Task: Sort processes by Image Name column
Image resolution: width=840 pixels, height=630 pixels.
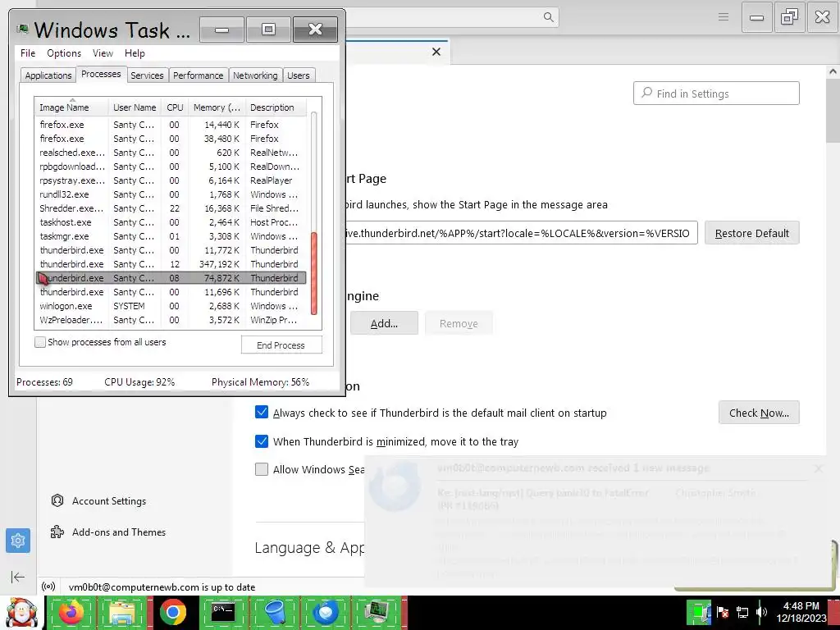Action: (72, 107)
